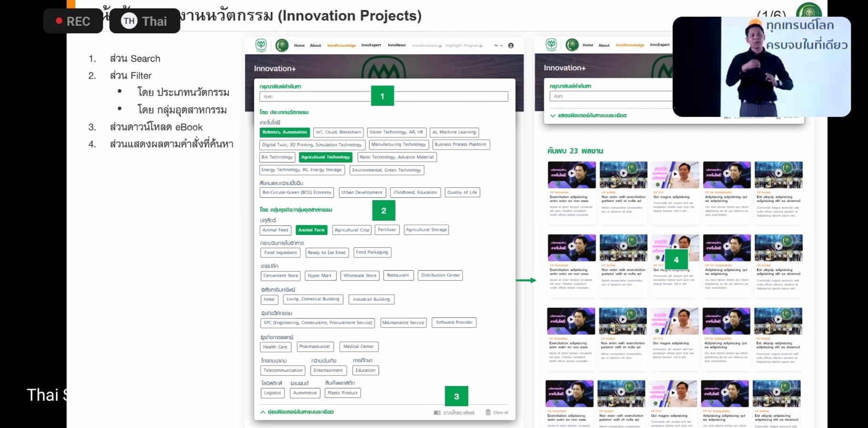Toggle the Animal Farm industry filter

coord(311,230)
